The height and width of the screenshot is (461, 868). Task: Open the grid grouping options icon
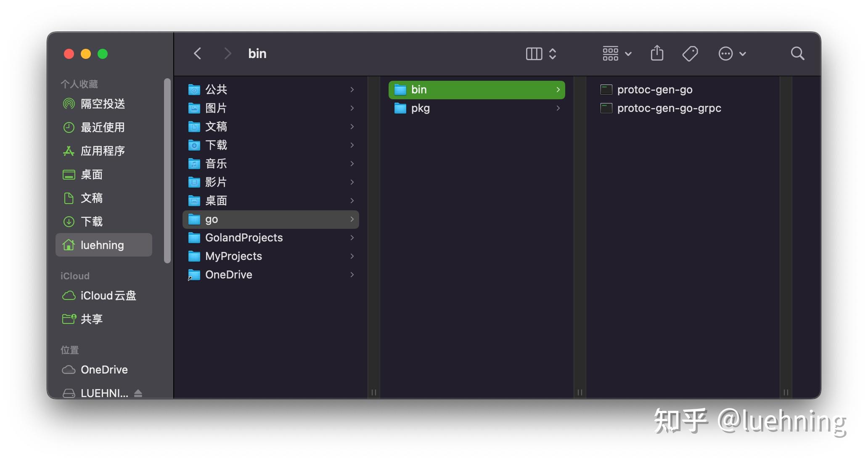610,53
